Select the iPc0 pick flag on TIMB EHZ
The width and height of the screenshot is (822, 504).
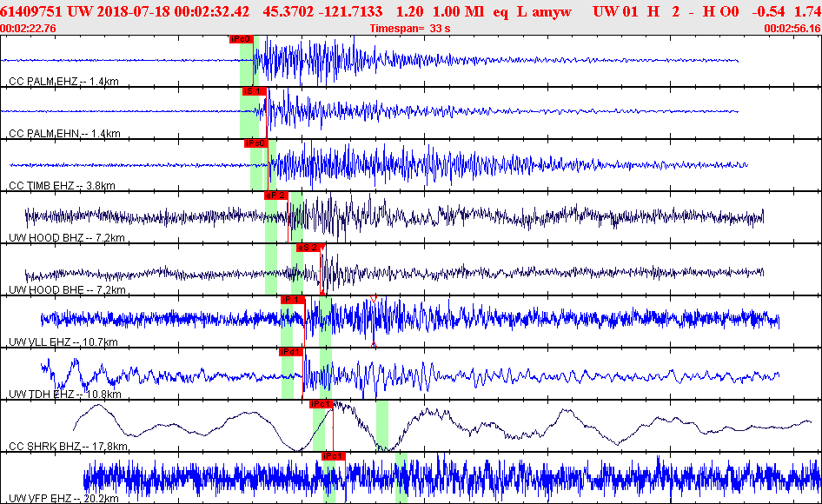(x=255, y=143)
